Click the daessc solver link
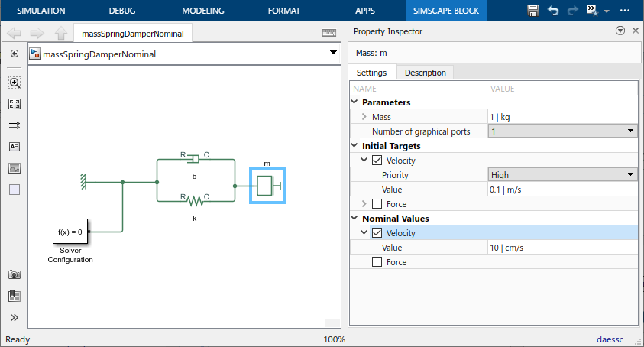This screenshot has height=347, width=644. pyautogui.click(x=611, y=339)
